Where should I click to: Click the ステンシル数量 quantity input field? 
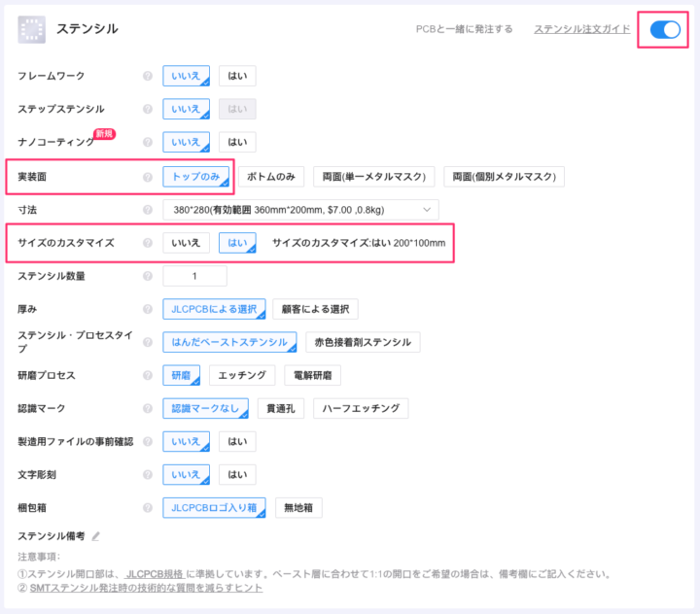(x=194, y=276)
